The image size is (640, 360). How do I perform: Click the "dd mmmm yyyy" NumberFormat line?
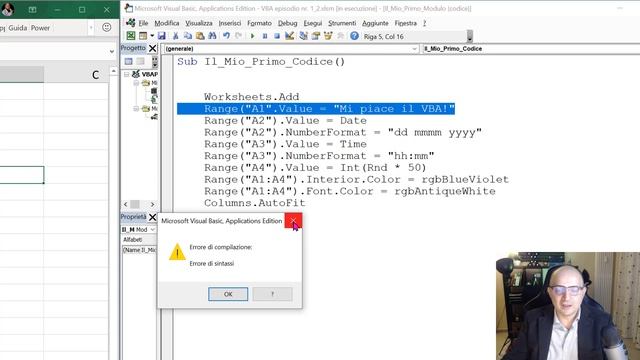click(343, 132)
